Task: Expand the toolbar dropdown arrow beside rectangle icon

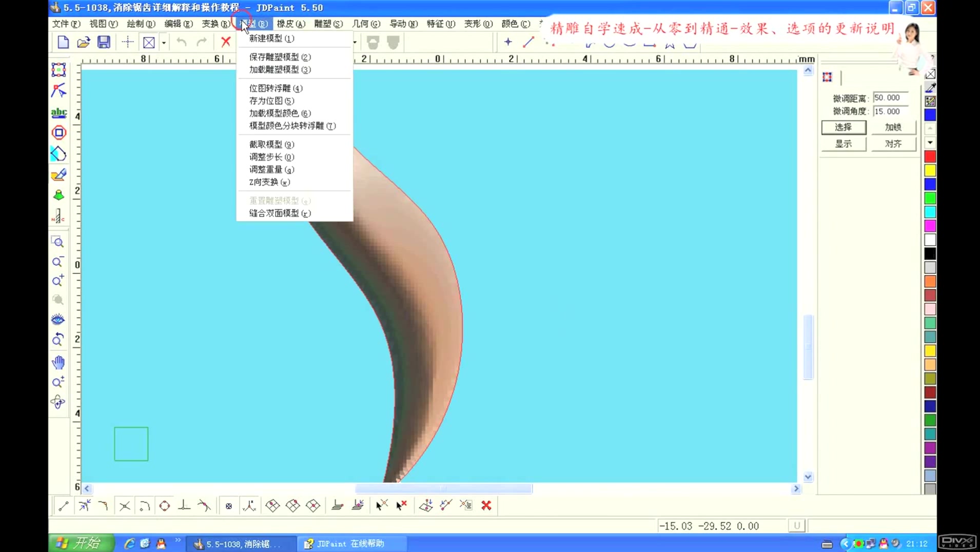Action: (163, 42)
